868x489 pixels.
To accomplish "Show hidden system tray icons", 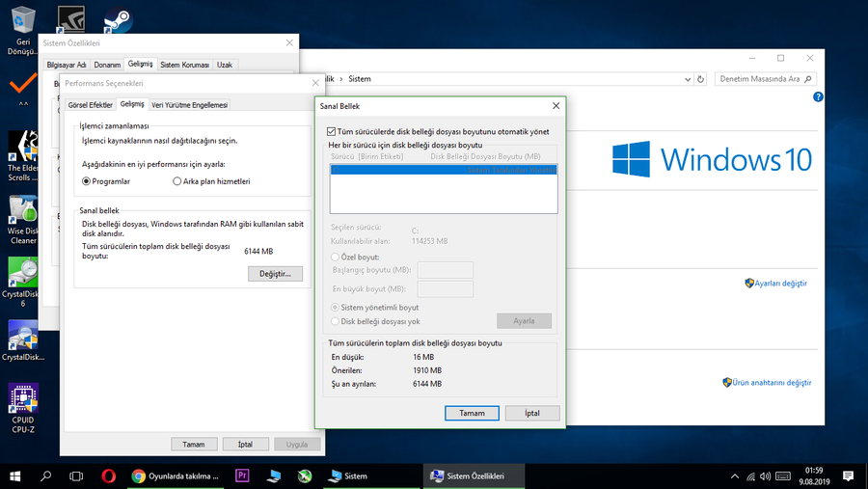I will tap(735, 475).
